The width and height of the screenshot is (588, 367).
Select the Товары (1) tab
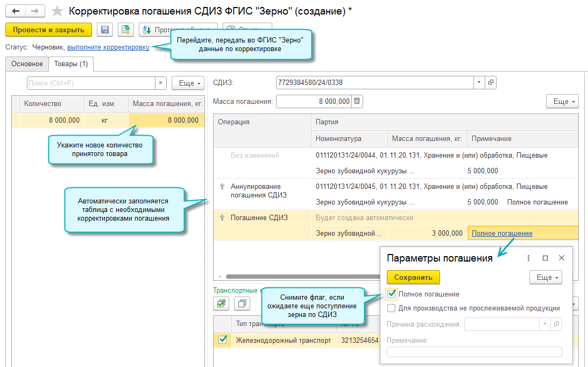pos(71,64)
